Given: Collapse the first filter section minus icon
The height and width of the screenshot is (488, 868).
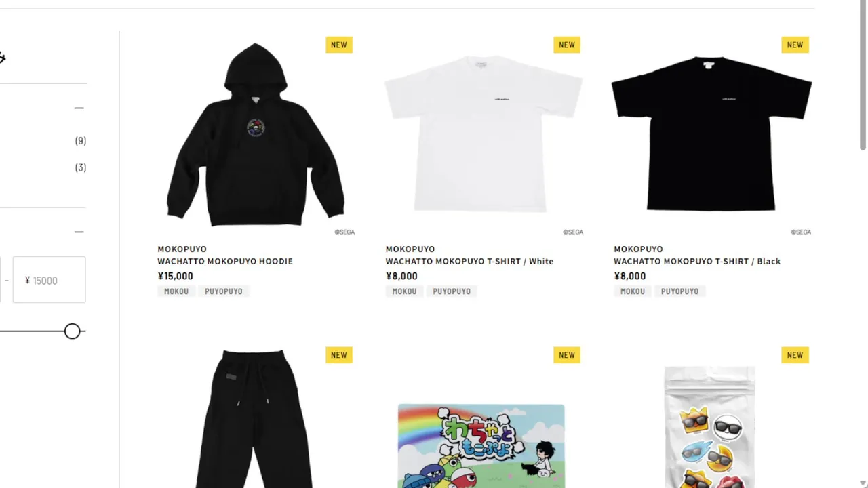Looking at the screenshot, I should [x=79, y=108].
